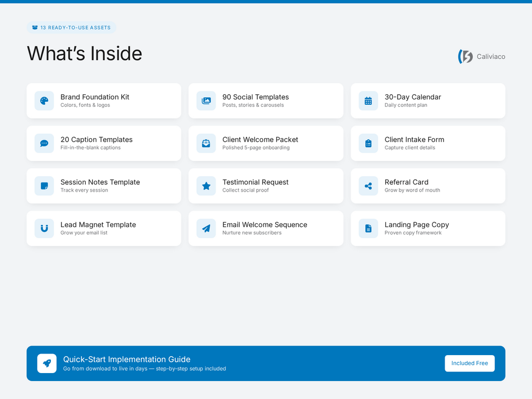
Task: Select the Email Welcome Sequence title
Action: [265, 224]
